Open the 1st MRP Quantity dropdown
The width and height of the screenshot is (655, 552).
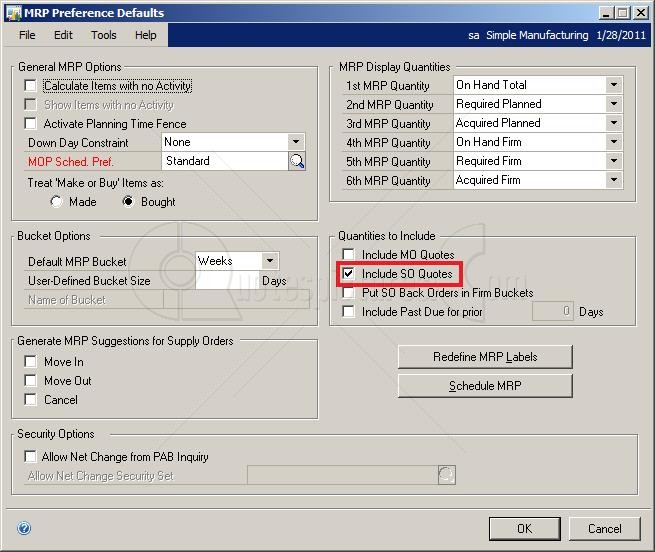coord(613,85)
